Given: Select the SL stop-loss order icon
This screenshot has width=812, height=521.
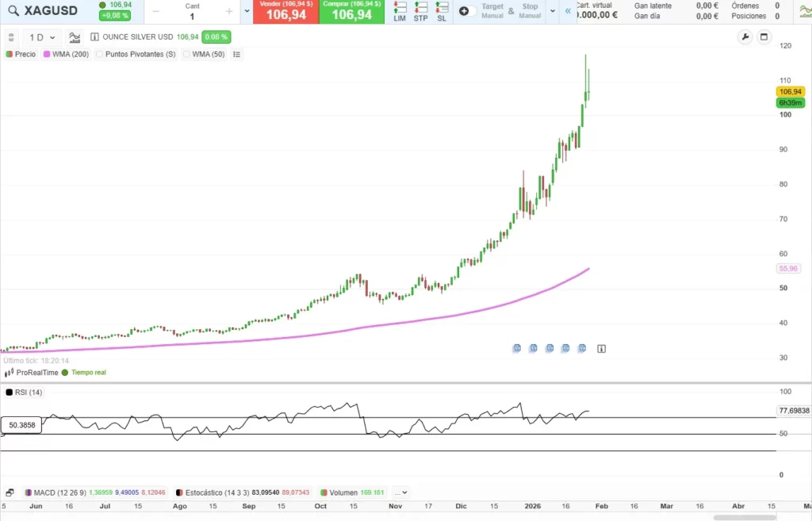Looking at the screenshot, I should [442, 12].
